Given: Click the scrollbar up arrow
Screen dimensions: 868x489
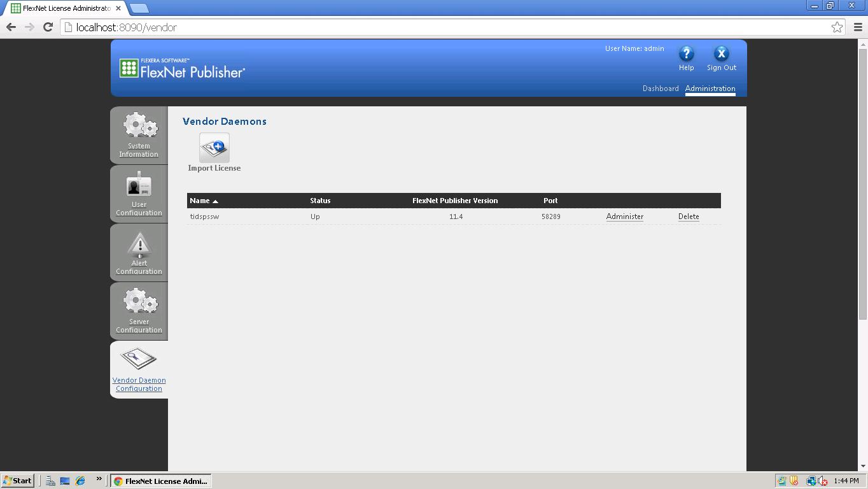Looking at the screenshot, I should [x=863, y=44].
